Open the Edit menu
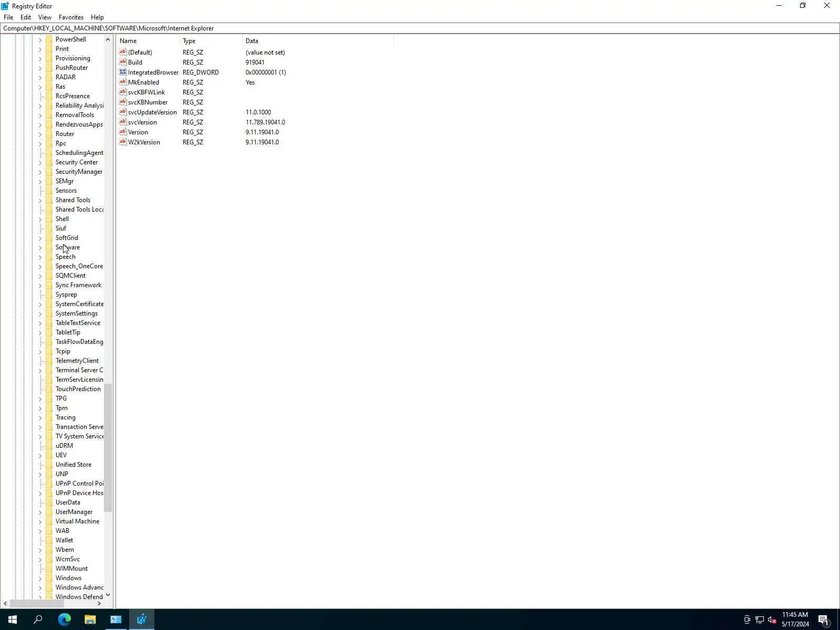 [x=26, y=17]
